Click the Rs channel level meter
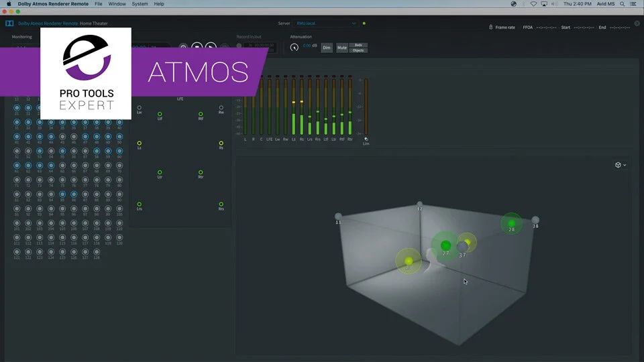The height and width of the screenshot is (362, 644). click(302, 106)
